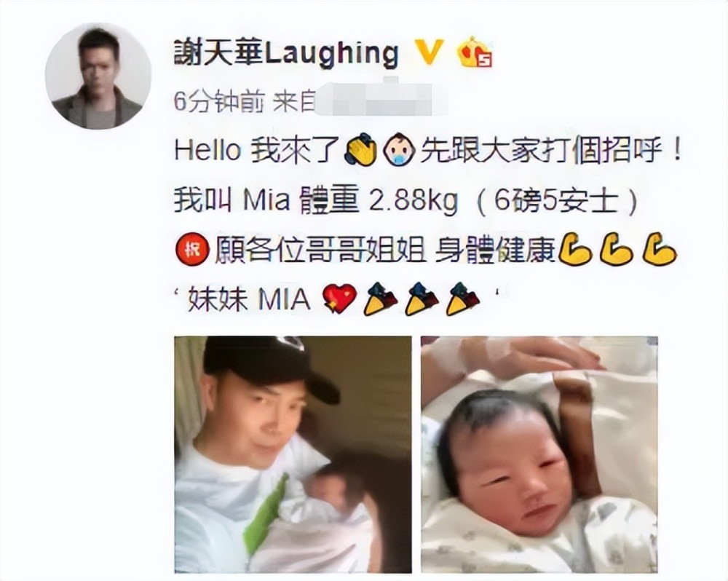Click the 願各位哥哥姐姐 身體健康 text
The height and width of the screenshot is (581, 728).
point(385,251)
